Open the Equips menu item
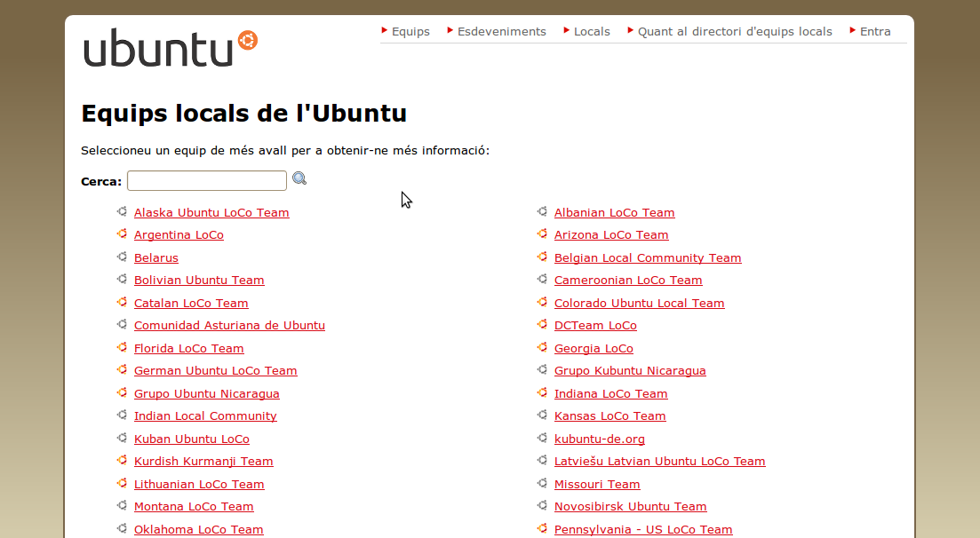 (410, 31)
